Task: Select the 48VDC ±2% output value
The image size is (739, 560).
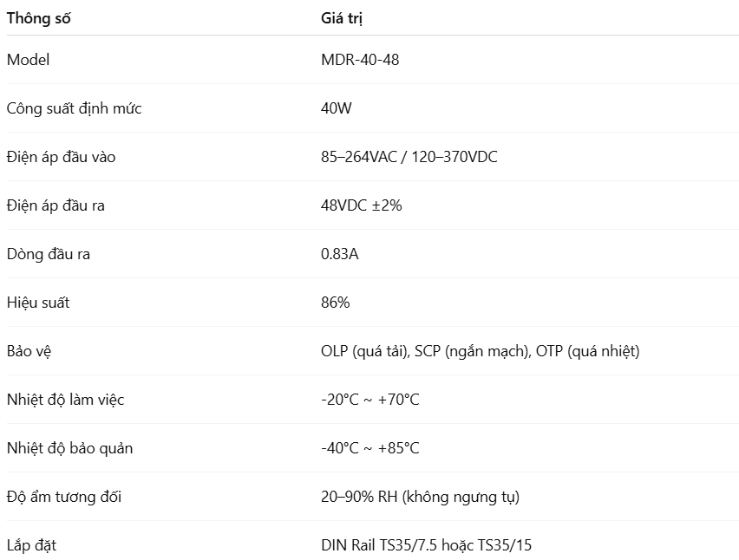Action: tap(361, 205)
